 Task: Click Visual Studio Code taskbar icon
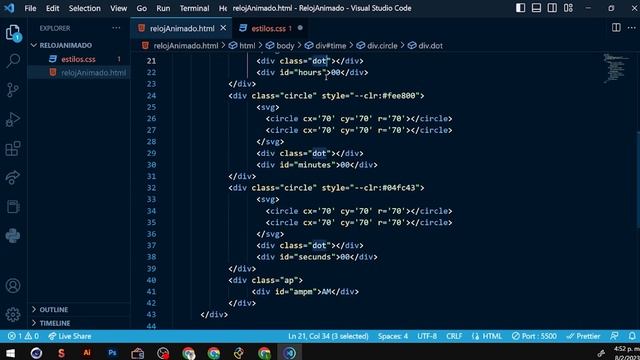tap(290, 353)
